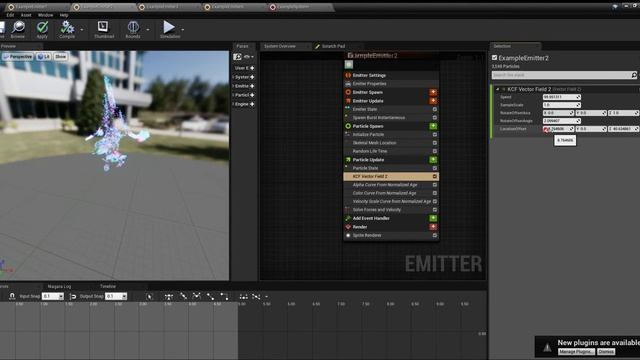Click the flatten tangents icon
Image resolution: width=640 pixels, height=360 pixels.
point(243,297)
